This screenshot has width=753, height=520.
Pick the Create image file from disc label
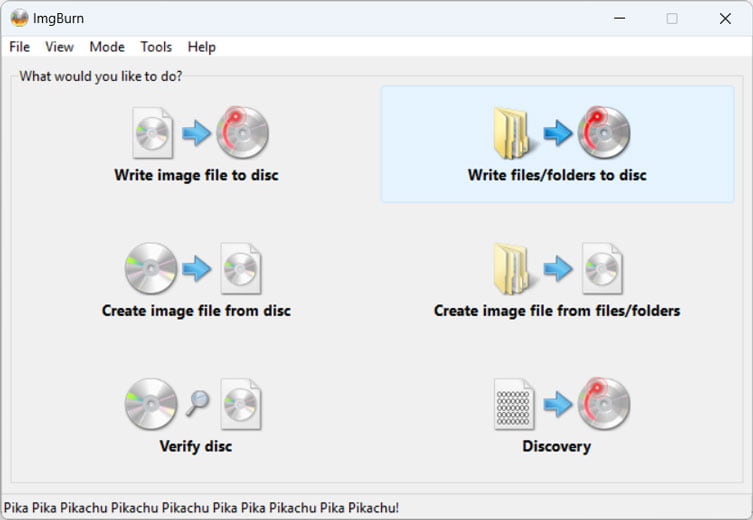tap(196, 311)
